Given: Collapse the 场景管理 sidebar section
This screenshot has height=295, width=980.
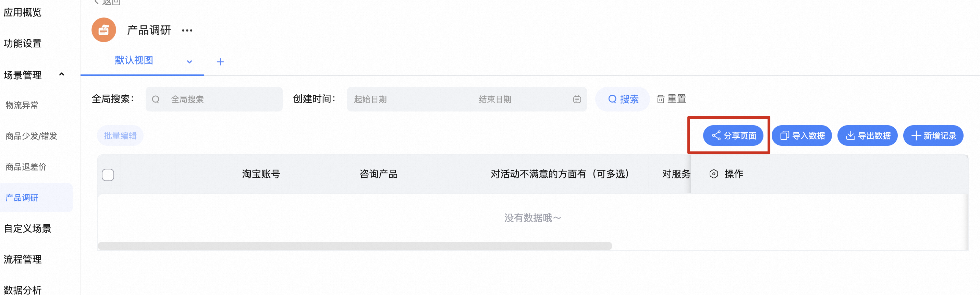Looking at the screenshot, I should tap(62, 74).
